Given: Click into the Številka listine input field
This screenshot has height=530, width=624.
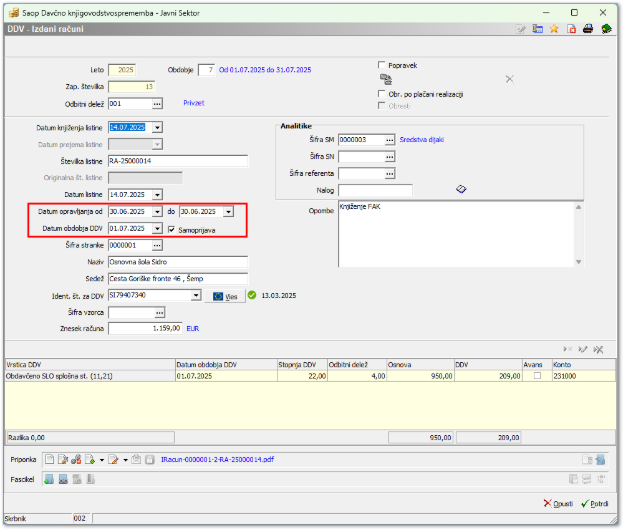Looking at the screenshot, I should [x=177, y=161].
